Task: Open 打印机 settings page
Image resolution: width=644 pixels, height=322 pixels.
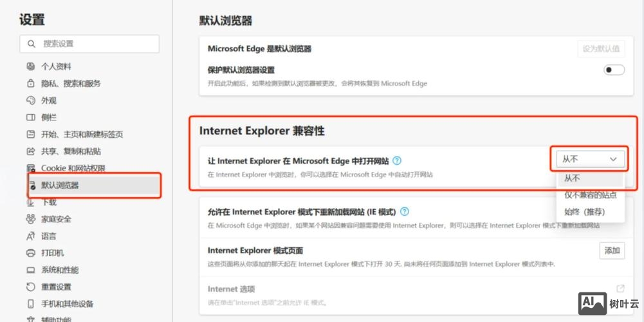Action: [x=52, y=253]
